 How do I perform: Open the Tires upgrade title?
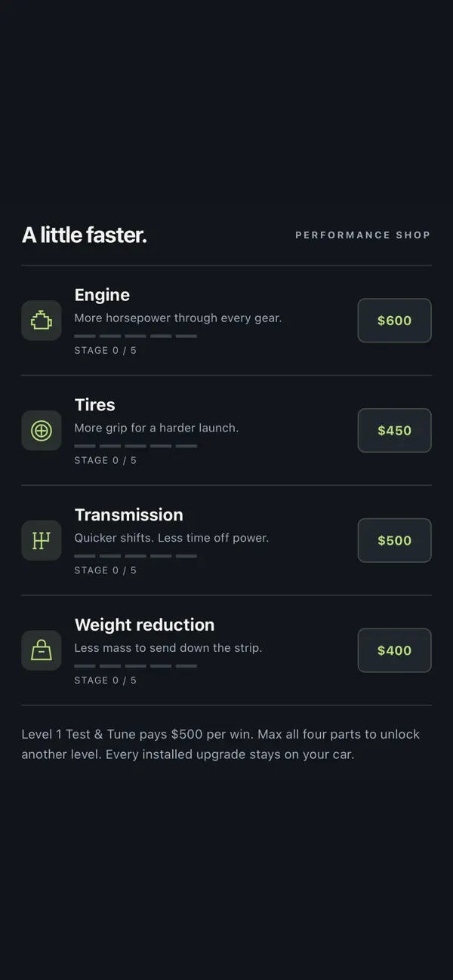pos(94,405)
